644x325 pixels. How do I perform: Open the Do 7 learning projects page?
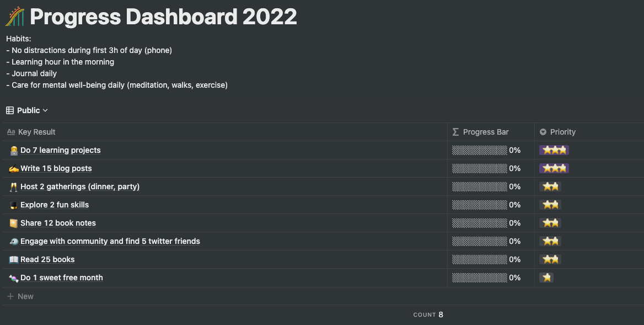tap(61, 151)
